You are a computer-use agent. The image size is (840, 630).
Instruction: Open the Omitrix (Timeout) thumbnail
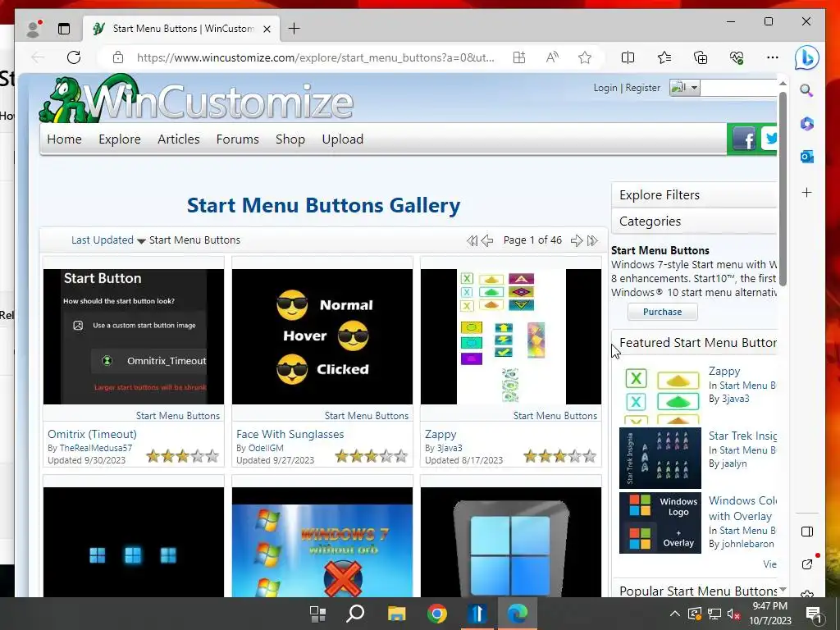134,336
